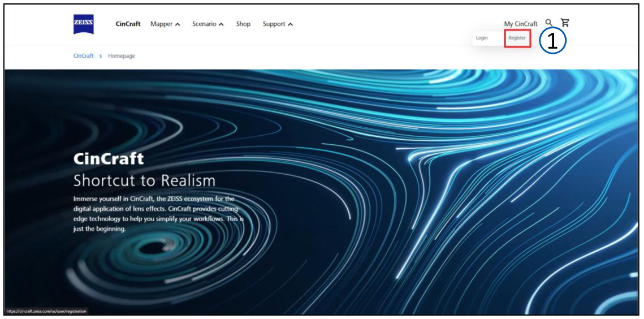Click the highlighted Register link
The height and width of the screenshot is (319, 644).
point(517,38)
